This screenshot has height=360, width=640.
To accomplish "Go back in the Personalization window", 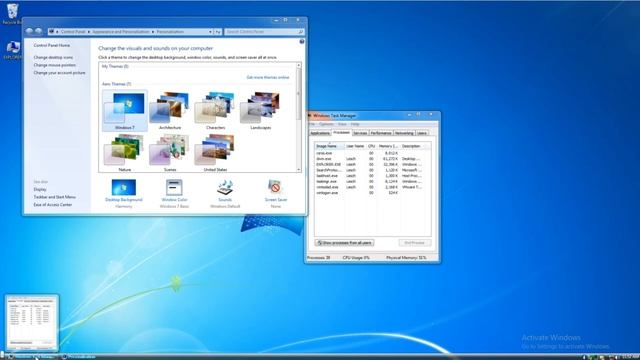I will (x=29, y=31).
